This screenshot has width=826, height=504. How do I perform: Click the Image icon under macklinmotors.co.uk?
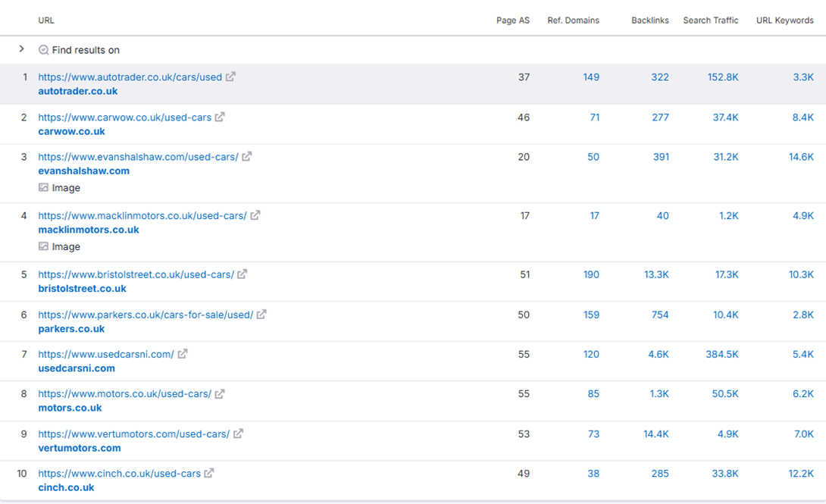[x=43, y=246]
